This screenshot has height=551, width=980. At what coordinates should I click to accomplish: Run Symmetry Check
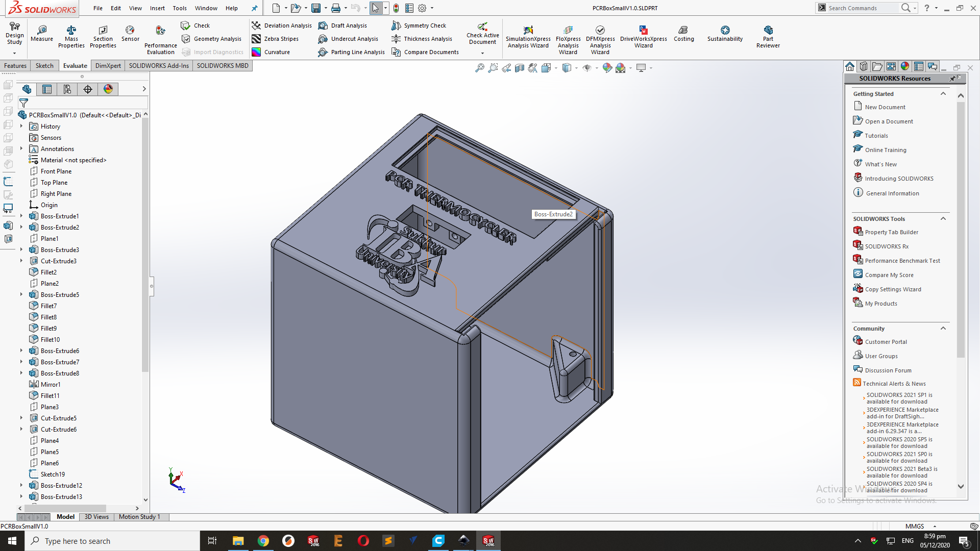[x=419, y=26]
